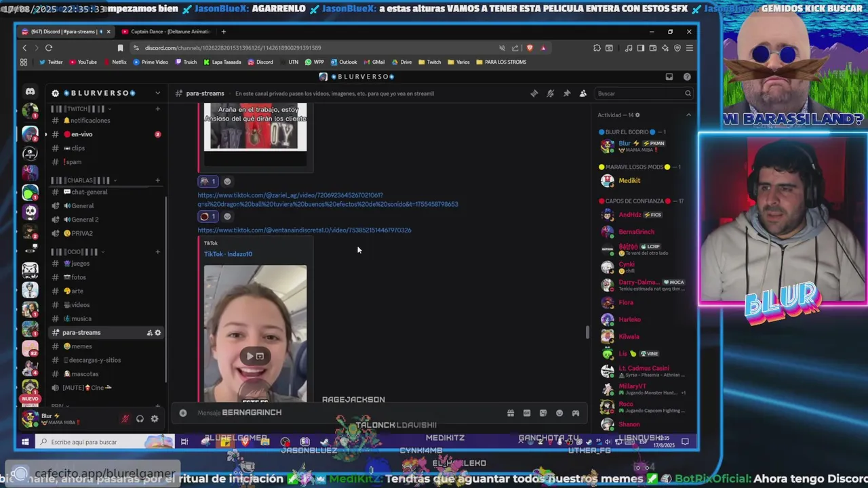868x488 pixels.
Task: Reload the page in browser
Action: 49,47
